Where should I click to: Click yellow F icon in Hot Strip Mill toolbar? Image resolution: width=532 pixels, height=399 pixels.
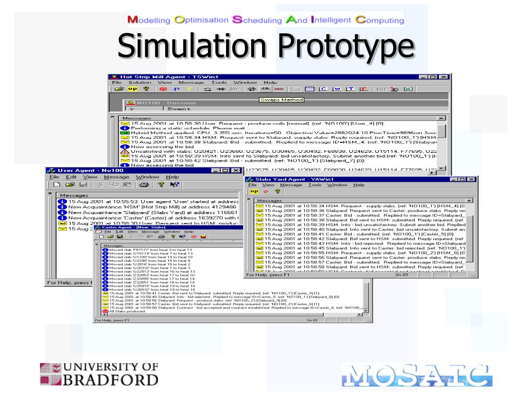coord(190,89)
